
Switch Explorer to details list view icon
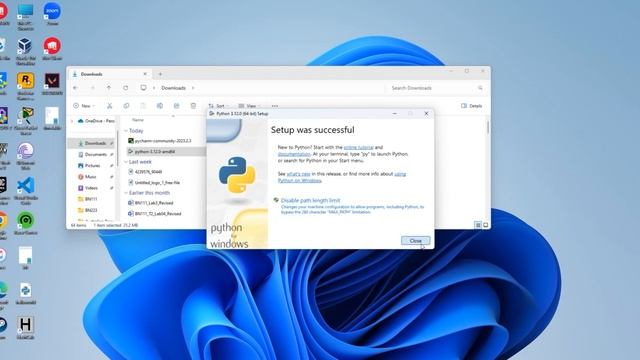478,225
